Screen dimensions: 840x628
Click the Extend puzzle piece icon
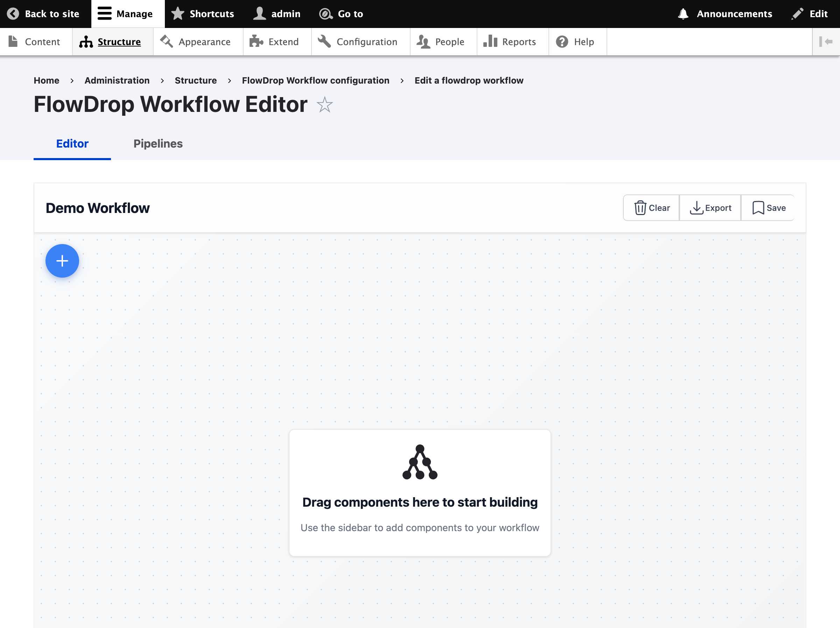[x=256, y=41]
